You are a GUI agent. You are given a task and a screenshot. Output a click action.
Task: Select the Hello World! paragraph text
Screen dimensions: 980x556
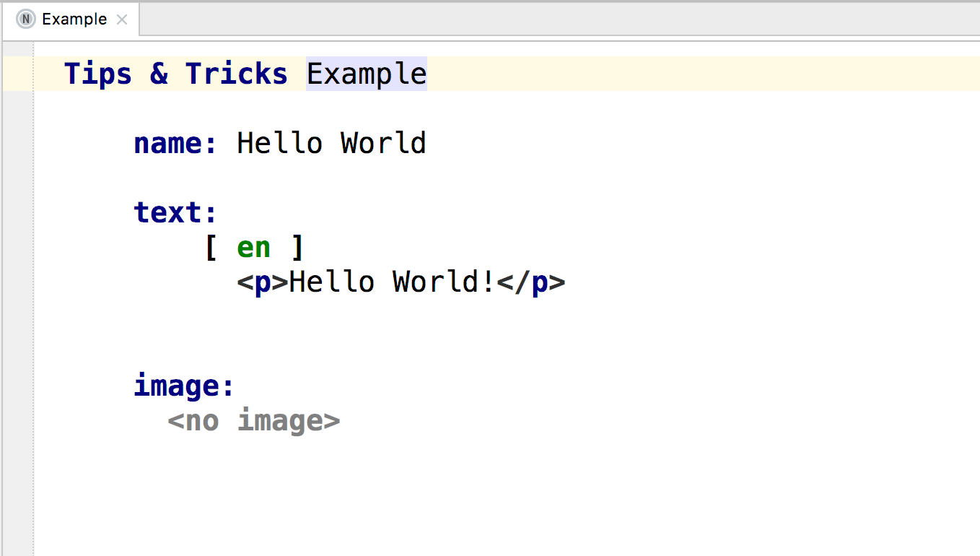click(x=393, y=282)
